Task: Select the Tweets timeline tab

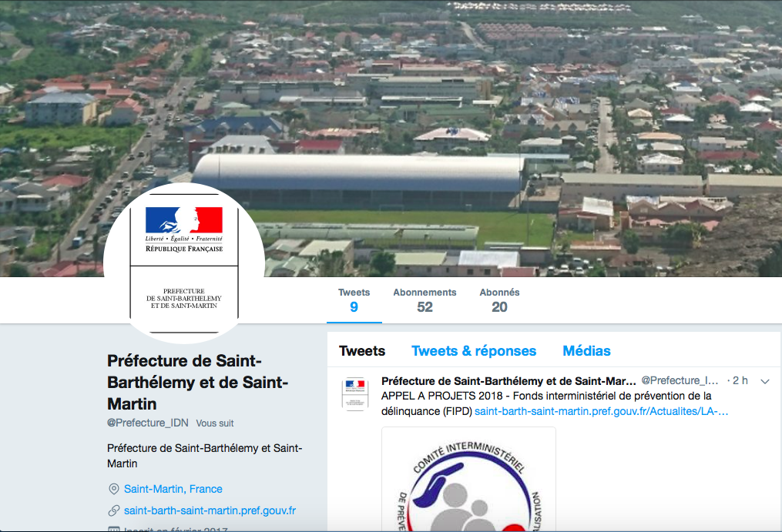Action: click(x=362, y=351)
